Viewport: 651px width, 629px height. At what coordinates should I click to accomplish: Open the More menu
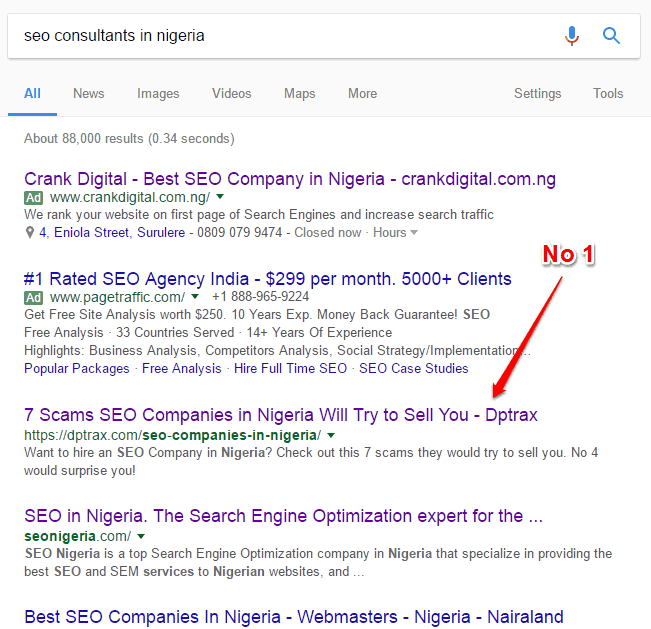click(x=362, y=94)
